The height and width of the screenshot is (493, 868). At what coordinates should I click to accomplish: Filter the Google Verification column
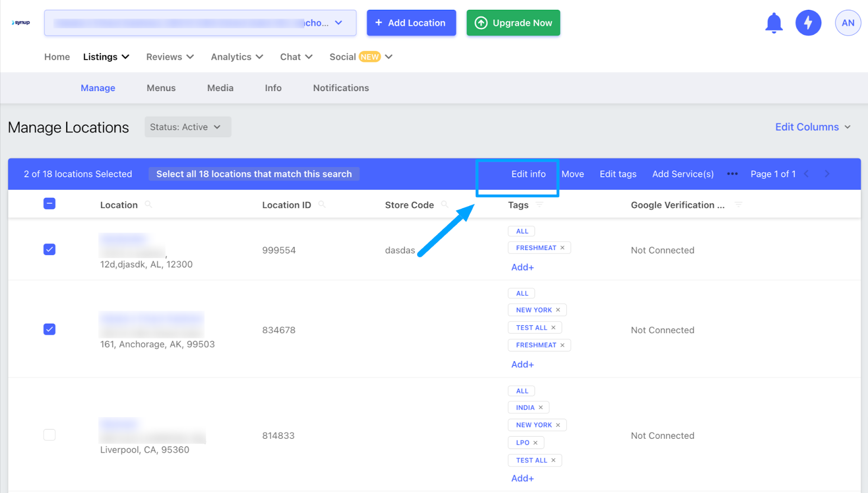click(x=738, y=204)
